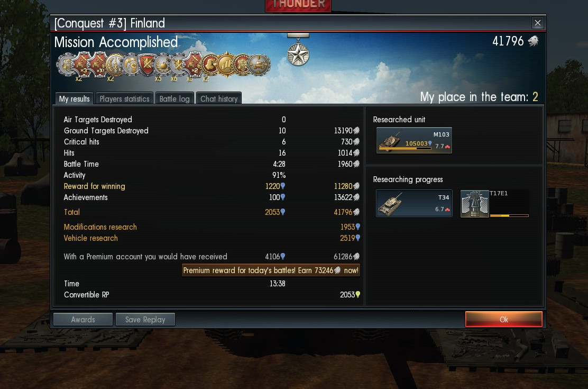Click the Awards button
Image resolution: width=588 pixels, height=389 pixels.
click(83, 320)
